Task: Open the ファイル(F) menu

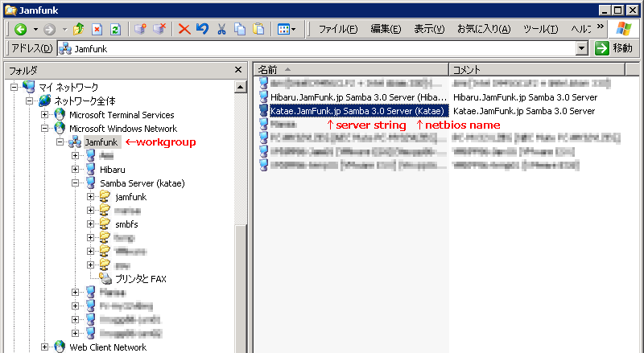Action: tap(338, 29)
